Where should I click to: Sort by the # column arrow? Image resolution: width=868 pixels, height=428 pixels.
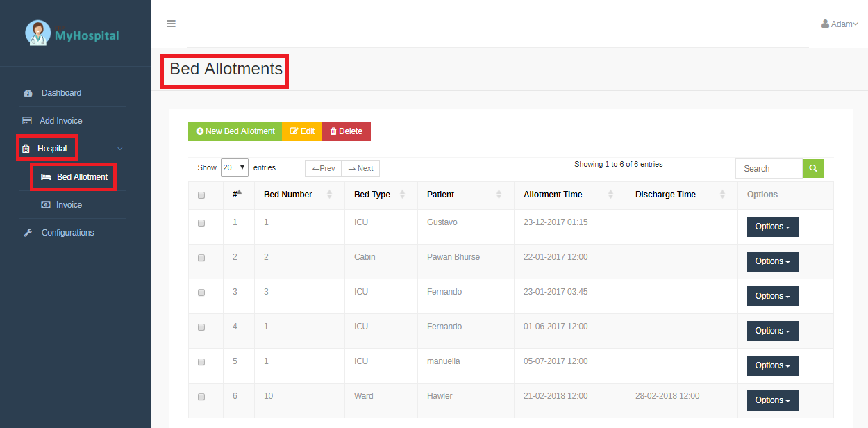point(240,192)
